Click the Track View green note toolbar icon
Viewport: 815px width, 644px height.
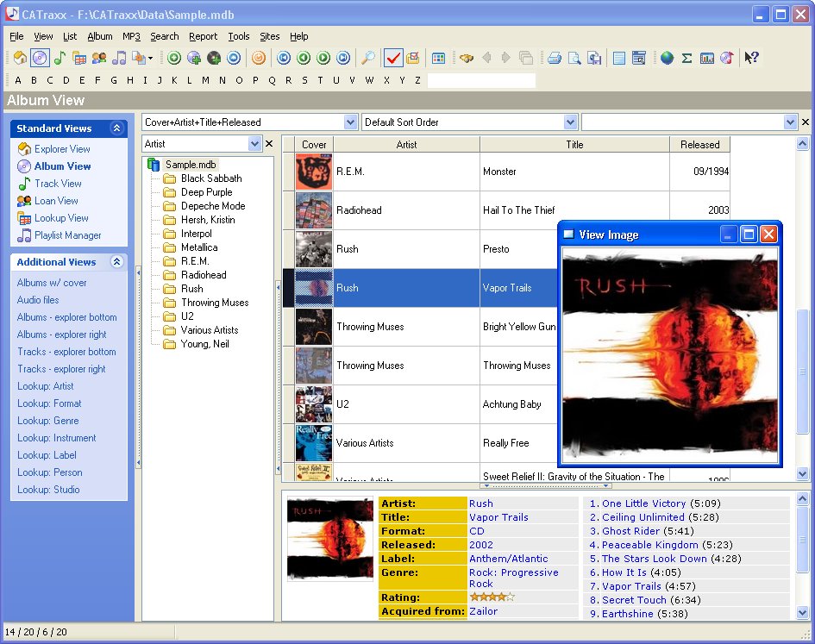click(60, 58)
